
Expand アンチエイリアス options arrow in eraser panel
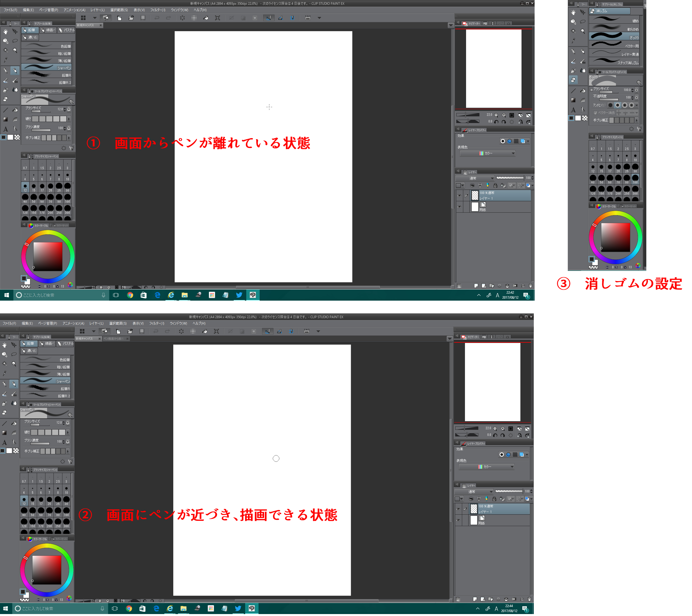637,105
